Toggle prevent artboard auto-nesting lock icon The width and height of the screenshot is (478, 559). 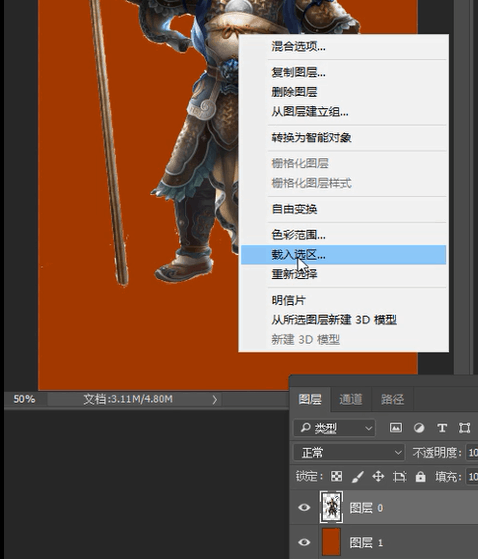click(399, 477)
